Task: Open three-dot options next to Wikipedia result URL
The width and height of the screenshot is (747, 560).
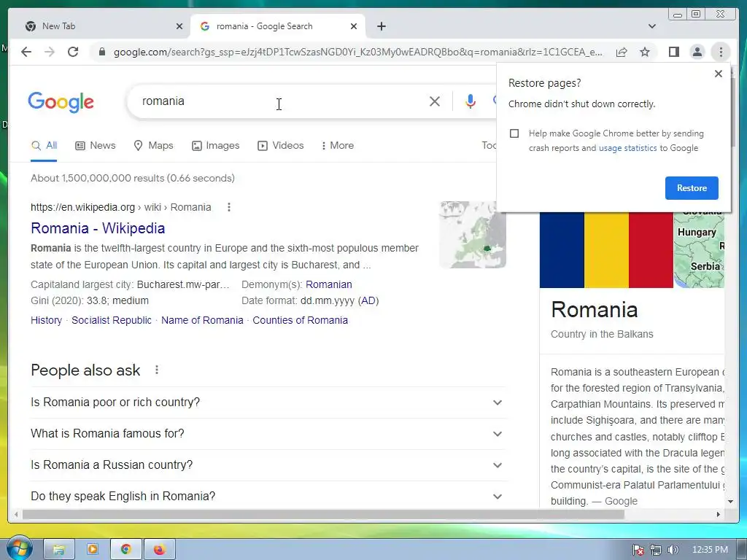Action: coord(228,207)
